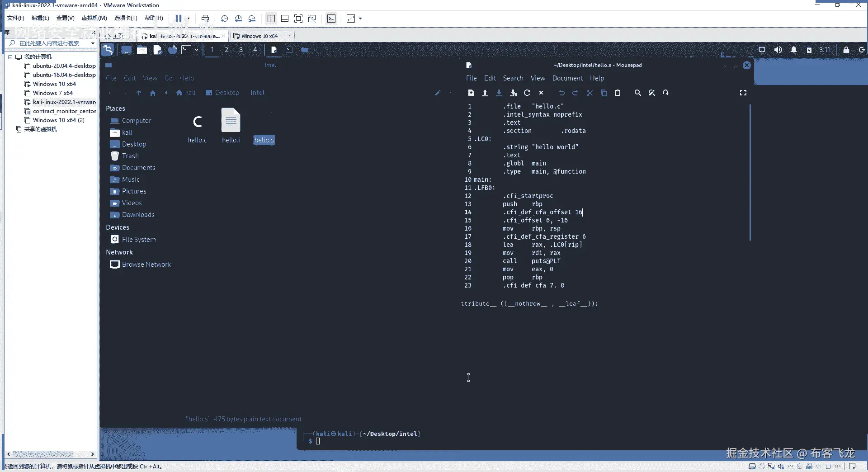Image resolution: width=868 pixels, height=472 pixels.
Task: Open the Document menu in Mousepad
Action: tap(567, 78)
